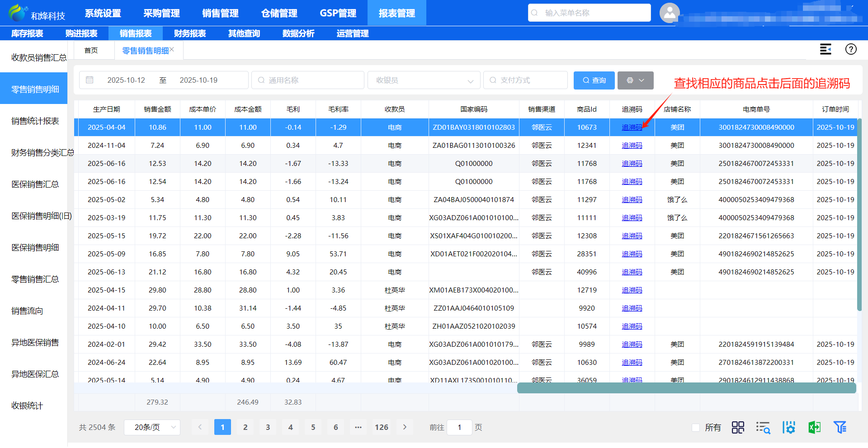Viewport: 868px width, 448px height.
Task: Click the list search icon in footer
Action: 763,427
